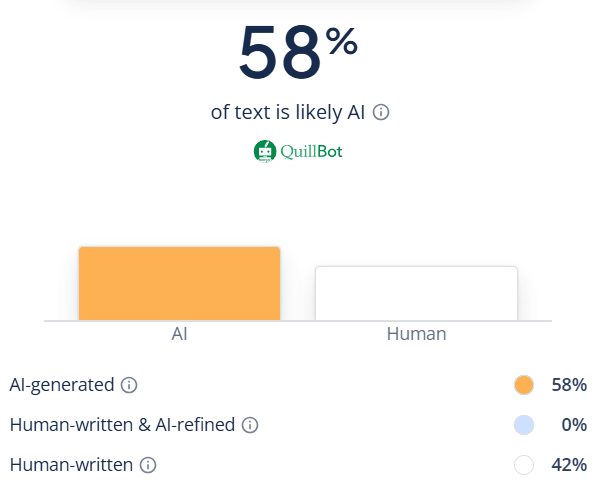Viewport: 603px width, 499px height.
Task: Click the 0% value in AI-refined row
Action: (574, 425)
